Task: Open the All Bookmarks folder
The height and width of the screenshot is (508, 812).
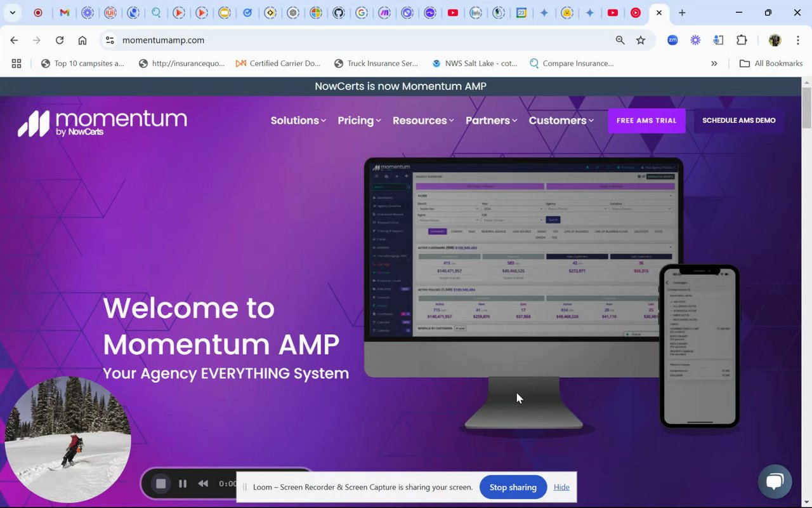Action: 771,63
